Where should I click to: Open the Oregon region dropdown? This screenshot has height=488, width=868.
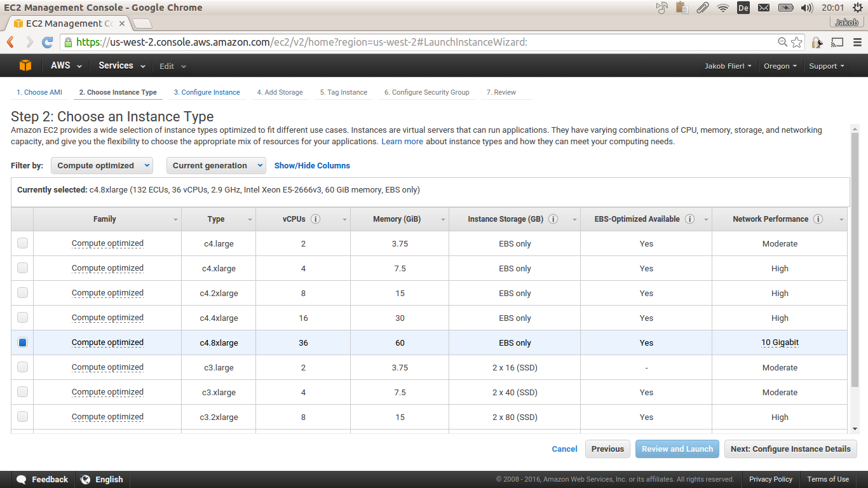click(780, 66)
